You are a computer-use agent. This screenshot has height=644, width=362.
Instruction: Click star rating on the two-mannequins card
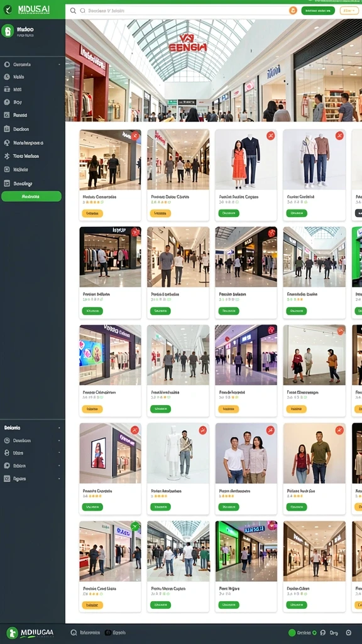pos(297,202)
